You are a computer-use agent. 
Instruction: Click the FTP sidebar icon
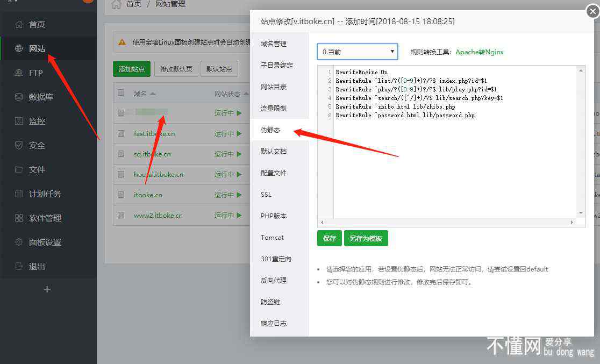(19, 73)
